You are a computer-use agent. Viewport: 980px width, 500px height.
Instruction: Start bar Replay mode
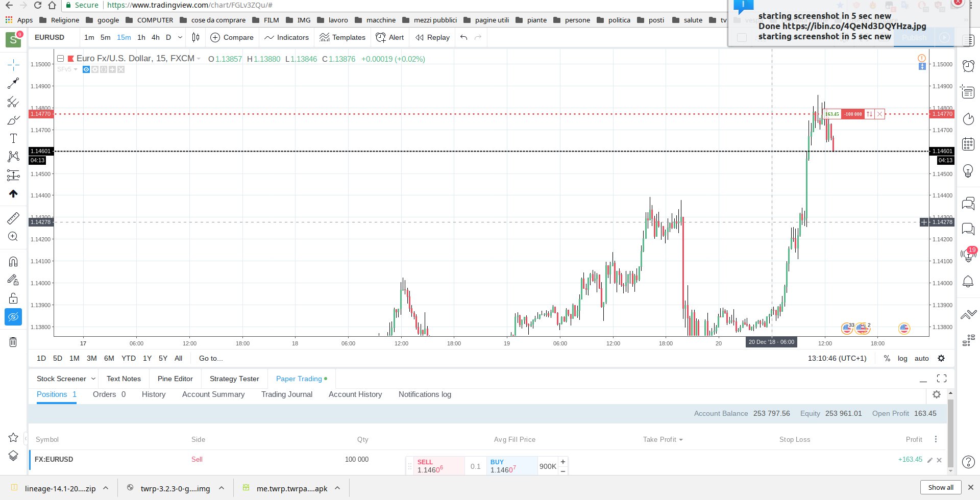coord(432,37)
